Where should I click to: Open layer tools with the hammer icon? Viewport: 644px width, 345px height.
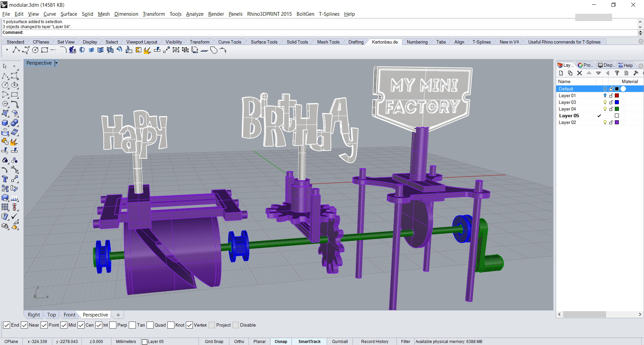636,73
